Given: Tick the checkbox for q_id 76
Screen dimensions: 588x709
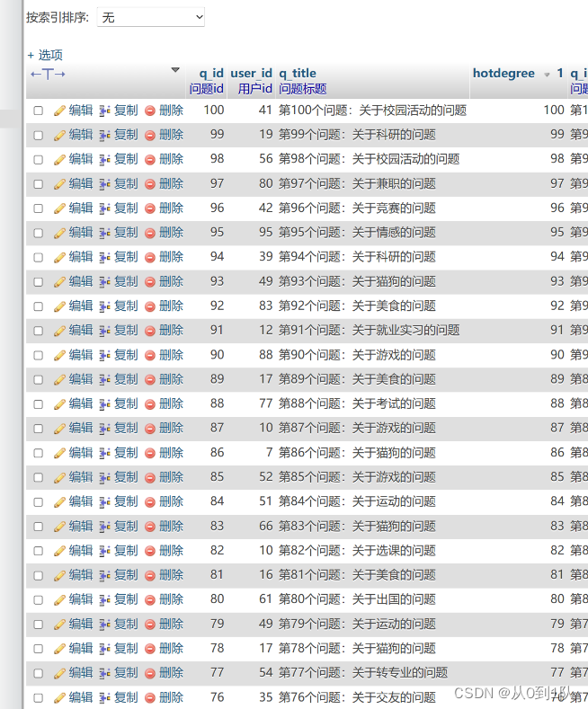Looking at the screenshot, I should tap(39, 697).
